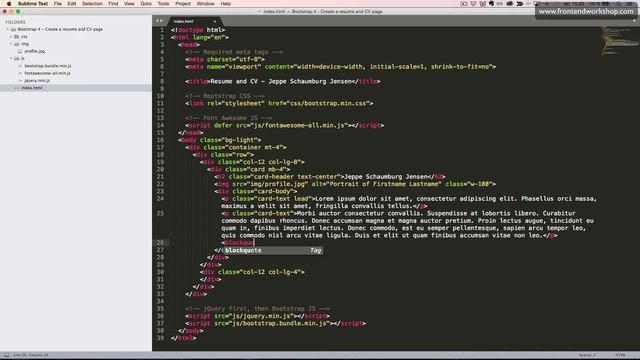The image size is (640, 360).
Task: Open the Selection menu
Action: (92, 4)
